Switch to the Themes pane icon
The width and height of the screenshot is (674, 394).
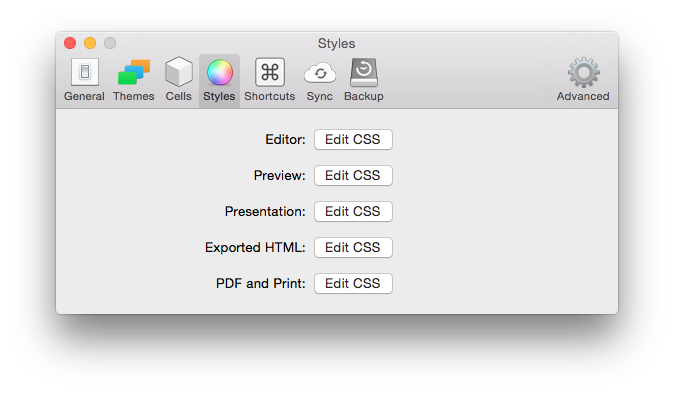[x=134, y=72]
